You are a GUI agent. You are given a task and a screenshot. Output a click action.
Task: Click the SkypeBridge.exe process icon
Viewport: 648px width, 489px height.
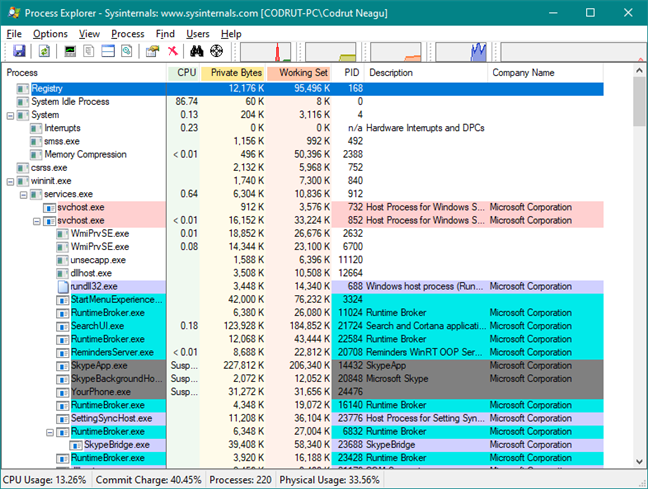click(x=76, y=446)
